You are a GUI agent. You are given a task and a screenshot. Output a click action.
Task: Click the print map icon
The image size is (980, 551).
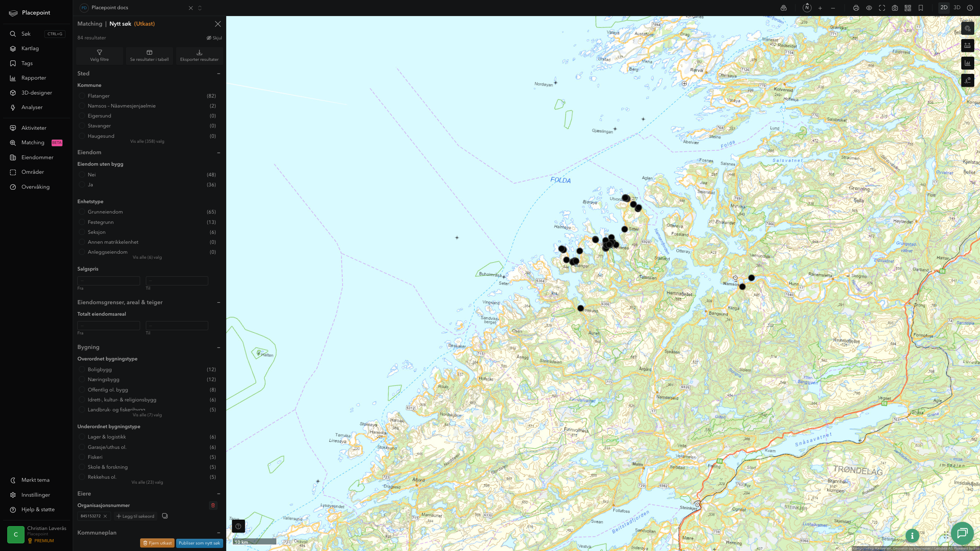click(x=856, y=8)
